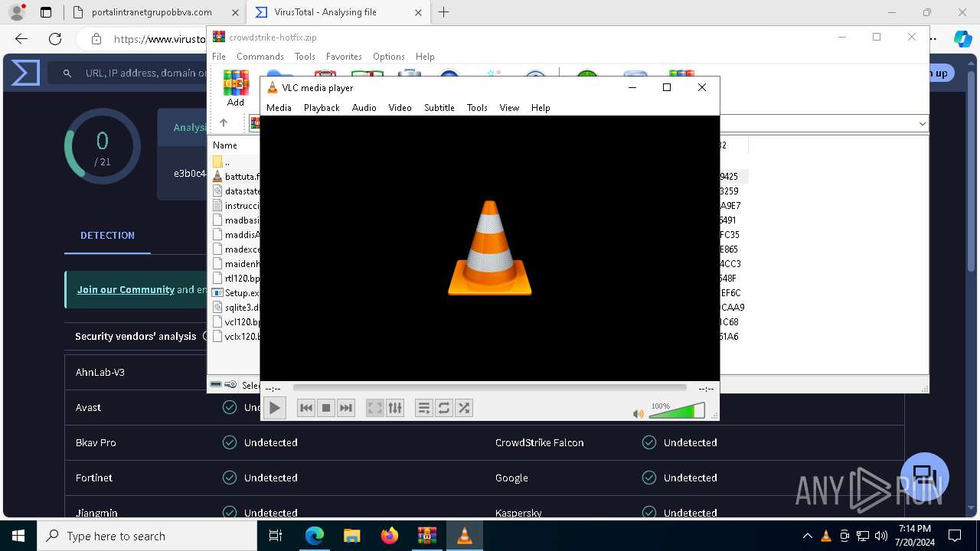
Task: Select datastate file in archive list
Action: tap(236, 191)
